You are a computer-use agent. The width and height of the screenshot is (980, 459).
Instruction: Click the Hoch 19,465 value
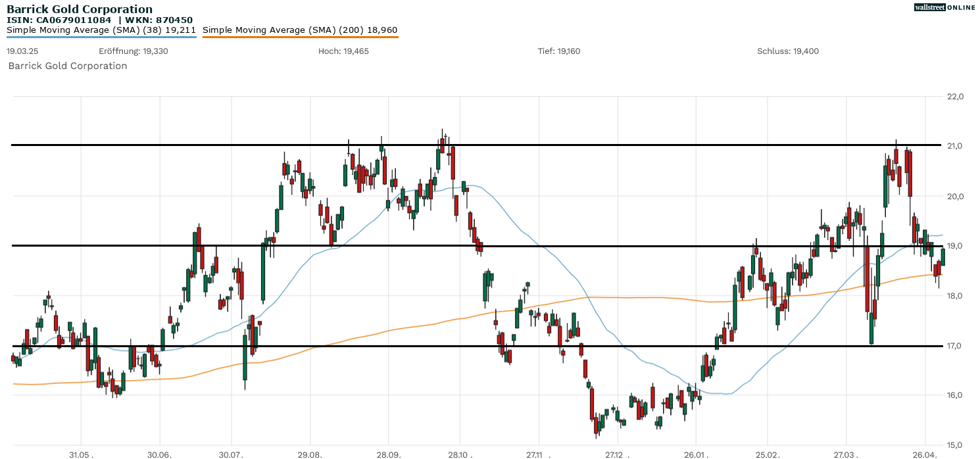(343, 51)
